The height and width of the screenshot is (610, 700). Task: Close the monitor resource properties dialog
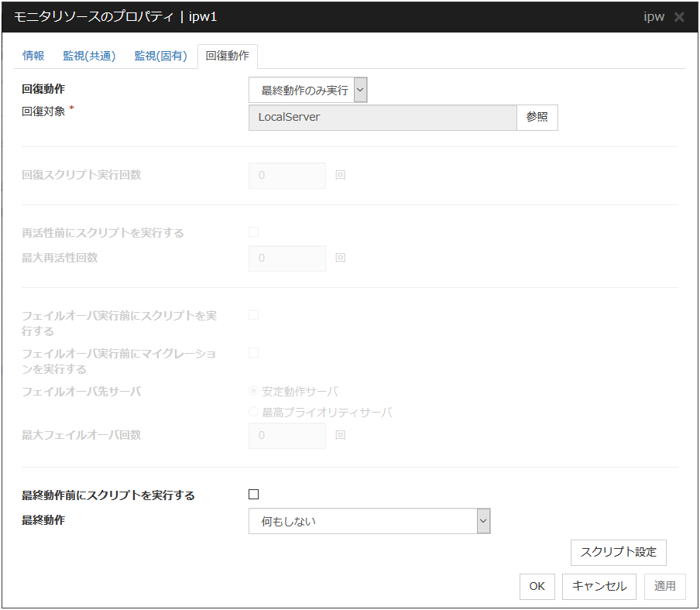click(679, 17)
